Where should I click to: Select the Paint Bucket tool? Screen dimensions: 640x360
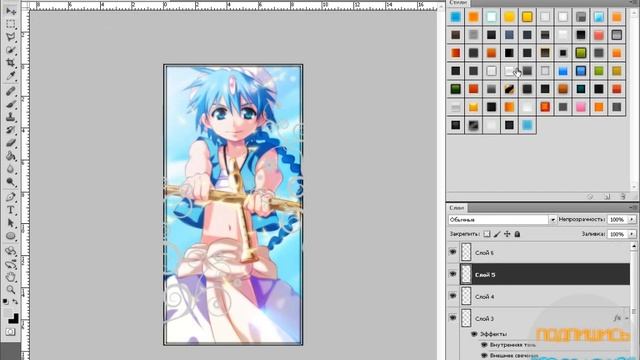click(11, 156)
